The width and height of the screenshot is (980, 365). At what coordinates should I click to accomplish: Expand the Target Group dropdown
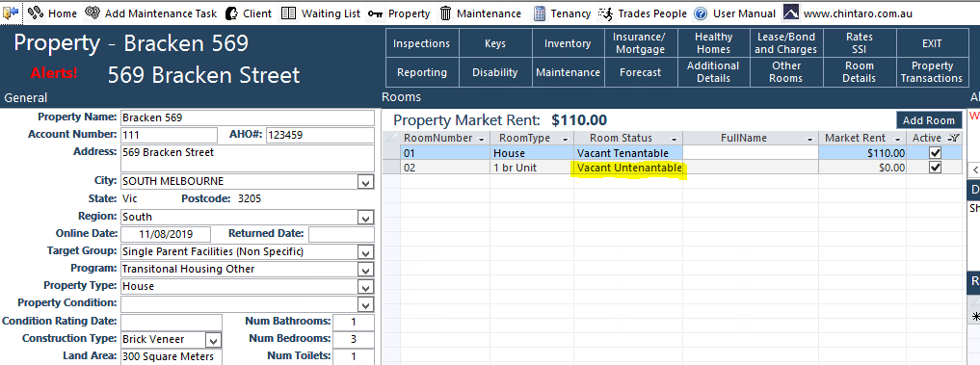click(365, 252)
